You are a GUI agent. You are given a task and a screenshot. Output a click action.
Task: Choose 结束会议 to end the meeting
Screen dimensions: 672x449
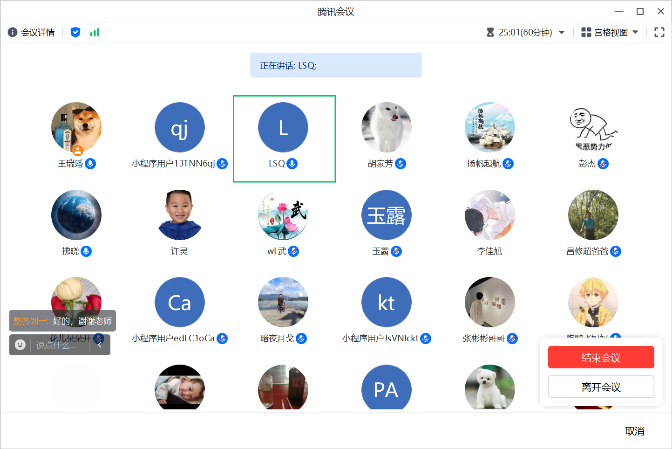[x=601, y=357]
